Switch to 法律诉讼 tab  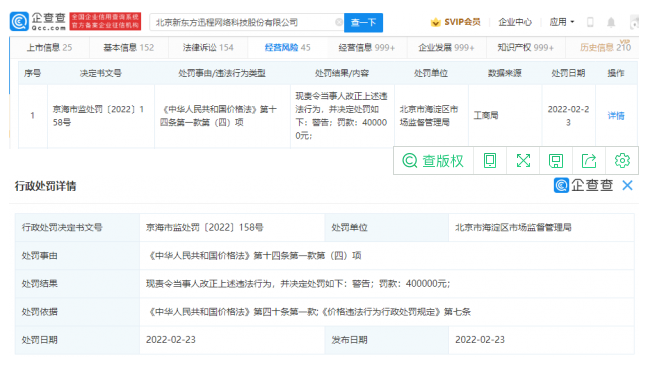coord(208,48)
